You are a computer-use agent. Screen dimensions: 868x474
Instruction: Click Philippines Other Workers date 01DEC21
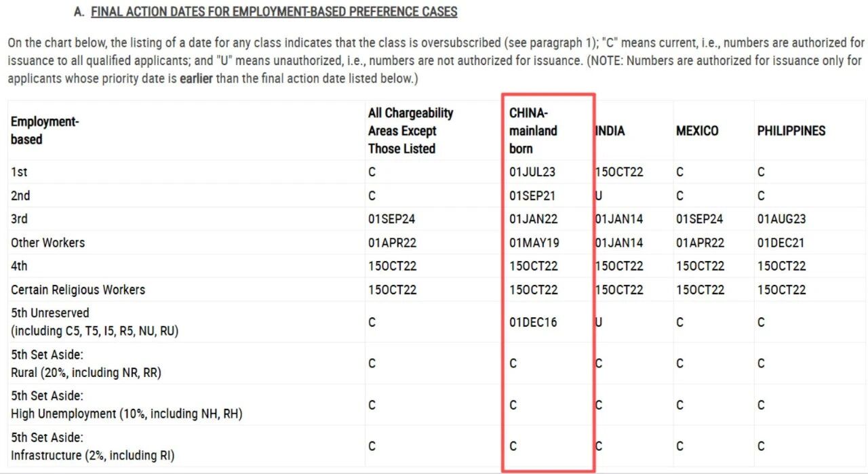(x=781, y=243)
